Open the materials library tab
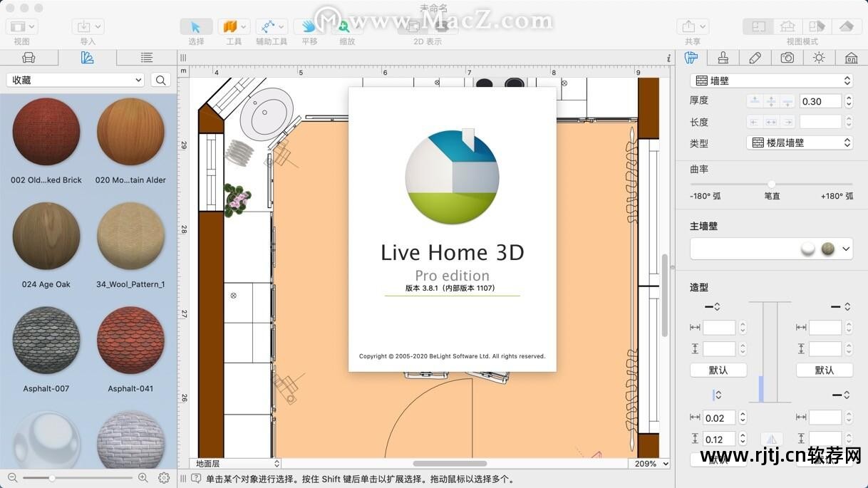 [x=88, y=58]
